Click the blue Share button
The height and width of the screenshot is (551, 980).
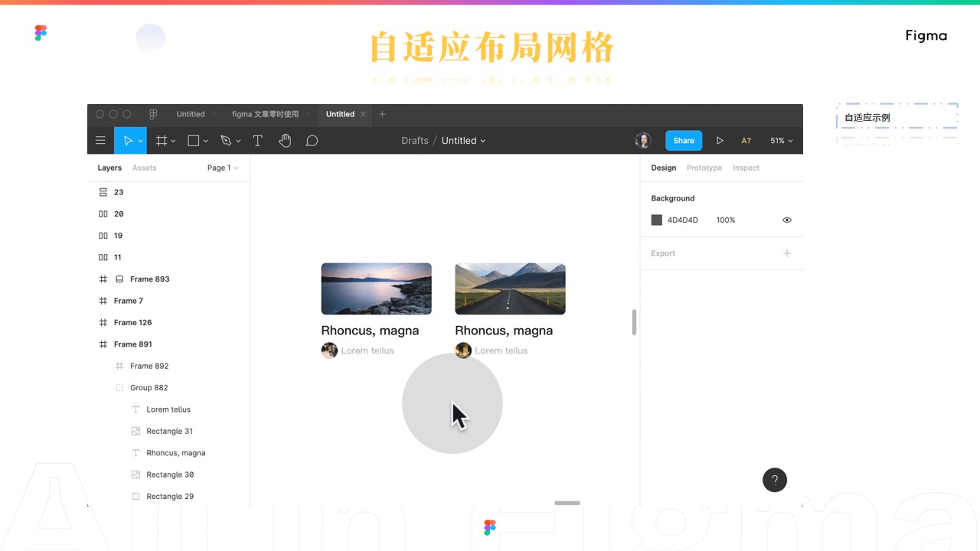pyautogui.click(x=683, y=141)
